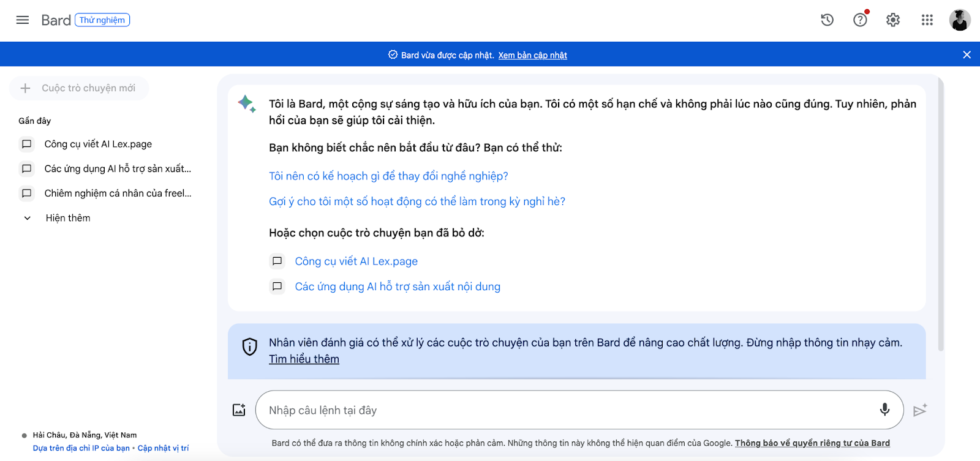Open the Google apps grid
The height and width of the screenshot is (461, 980).
pos(927,20)
